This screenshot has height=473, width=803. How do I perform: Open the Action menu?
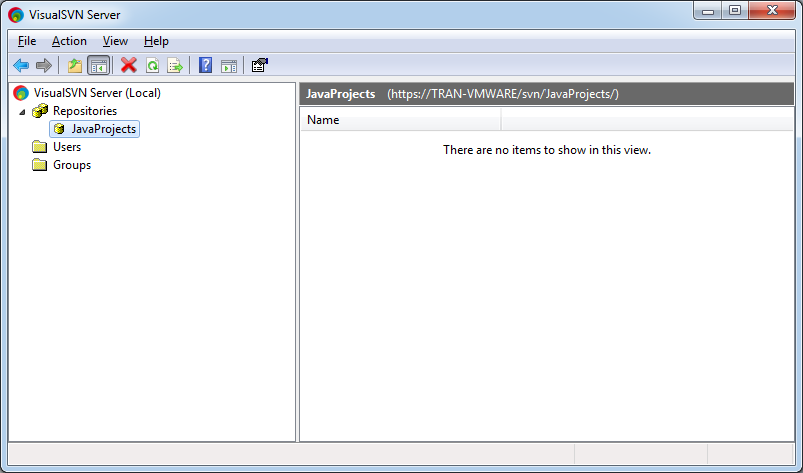tap(69, 41)
